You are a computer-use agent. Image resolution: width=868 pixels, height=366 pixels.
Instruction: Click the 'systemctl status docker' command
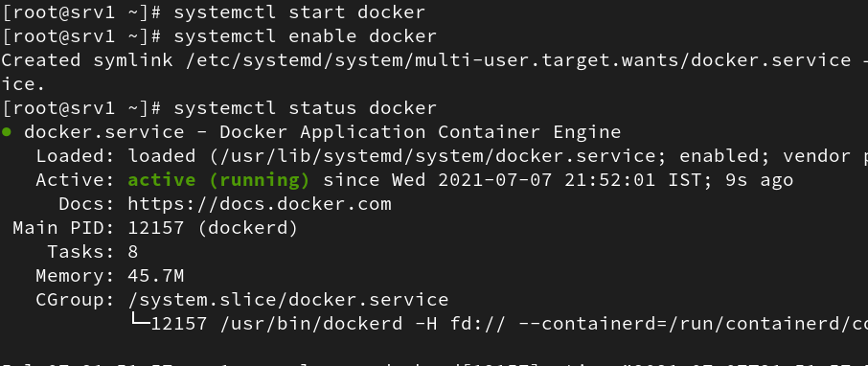305,108
